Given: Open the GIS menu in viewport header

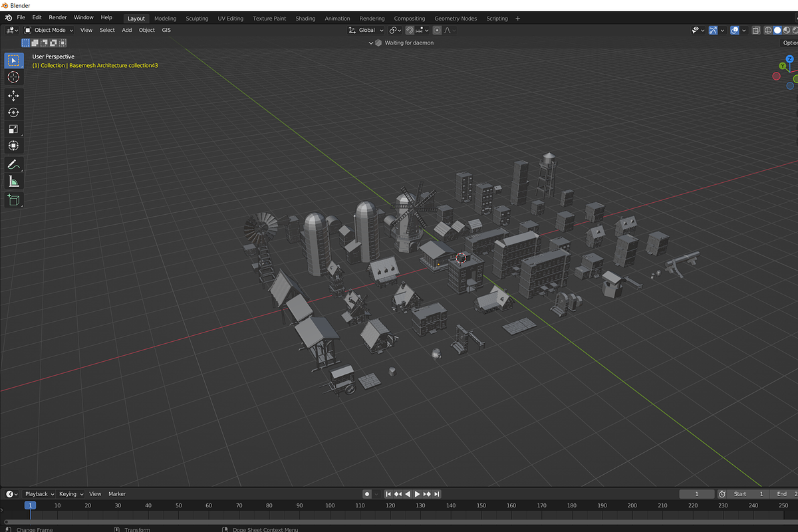Looking at the screenshot, I should tap(166, 30).
